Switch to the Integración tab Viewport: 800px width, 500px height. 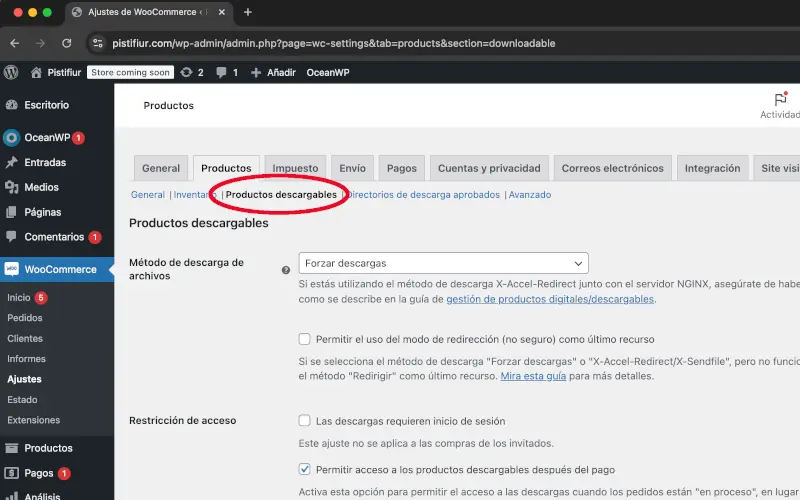712,168
